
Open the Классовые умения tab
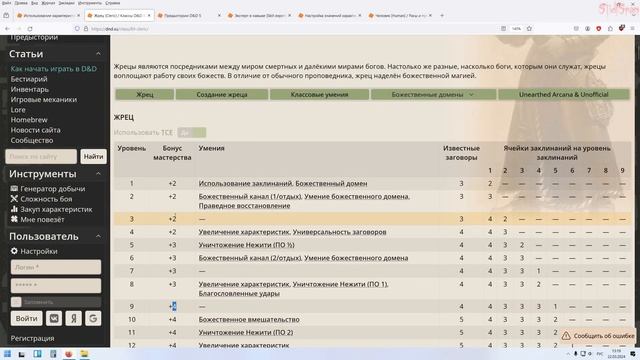click(319, 94)
